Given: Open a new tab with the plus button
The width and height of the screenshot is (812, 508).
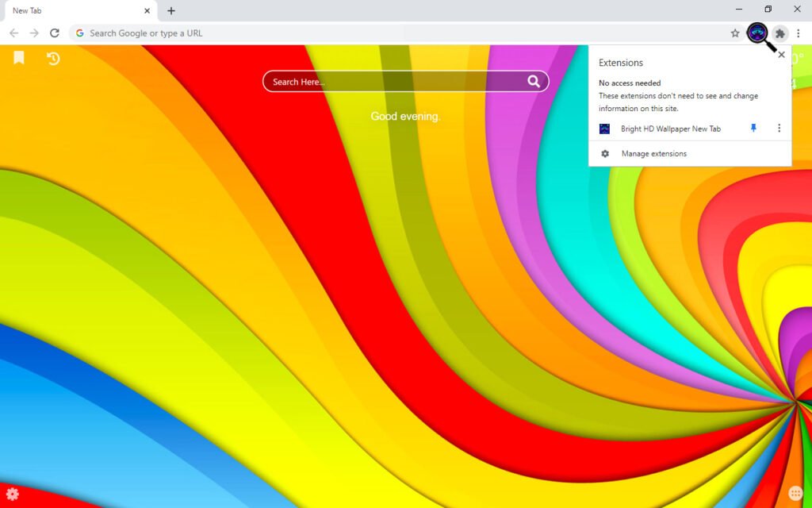Looking at the screenshot, I should tap(171, 10).
